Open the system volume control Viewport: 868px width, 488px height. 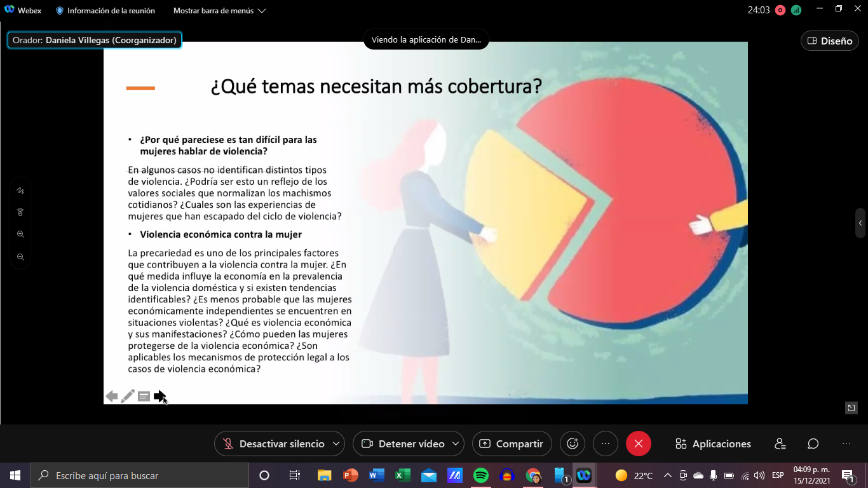coord(759,475)
